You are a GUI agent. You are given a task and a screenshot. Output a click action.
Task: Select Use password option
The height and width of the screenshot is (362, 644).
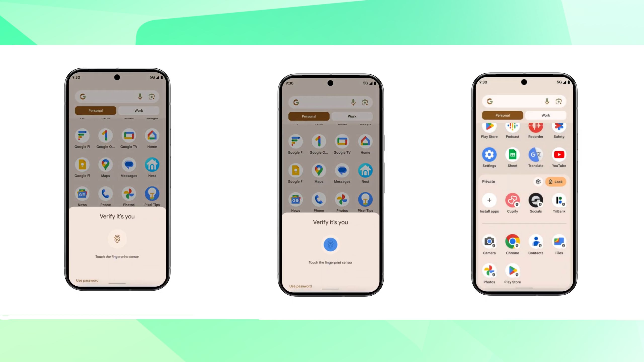coord(87,280)
